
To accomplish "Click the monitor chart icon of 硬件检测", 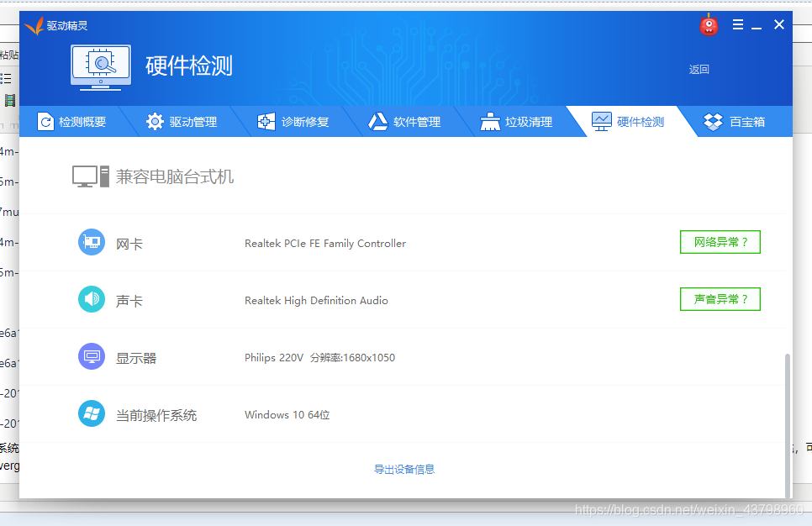I will (x=601, y=122).
